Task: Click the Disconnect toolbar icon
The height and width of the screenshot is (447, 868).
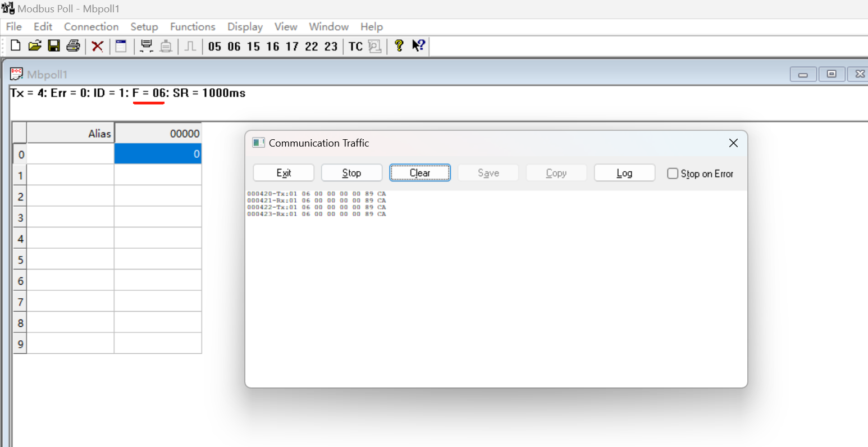Action: click(166, 46)
